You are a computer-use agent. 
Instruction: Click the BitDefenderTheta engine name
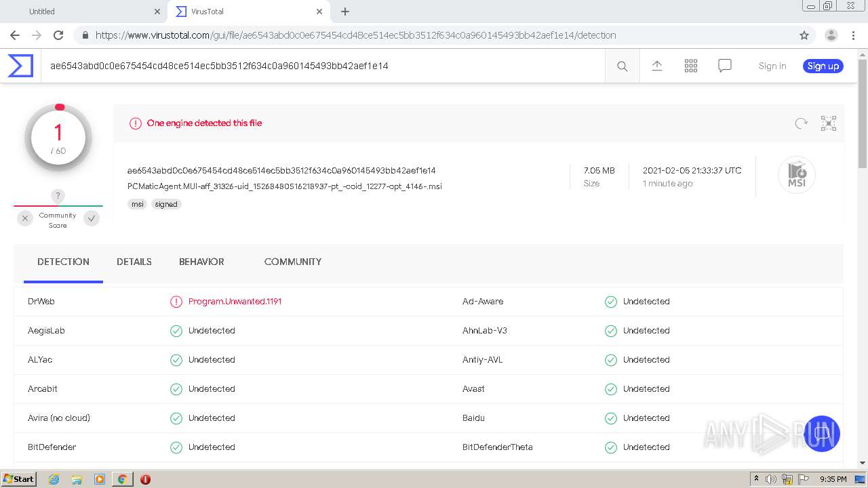pos(498,447)
